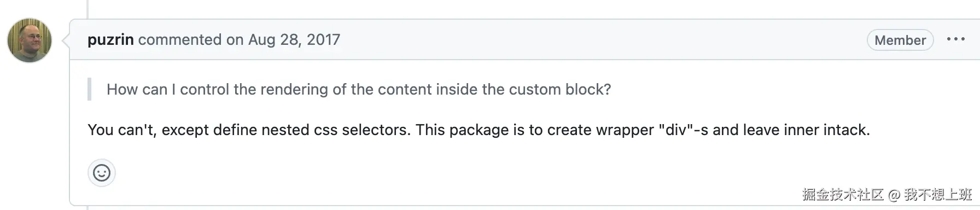Click the smiley add-reaction button

click(102, 173)
